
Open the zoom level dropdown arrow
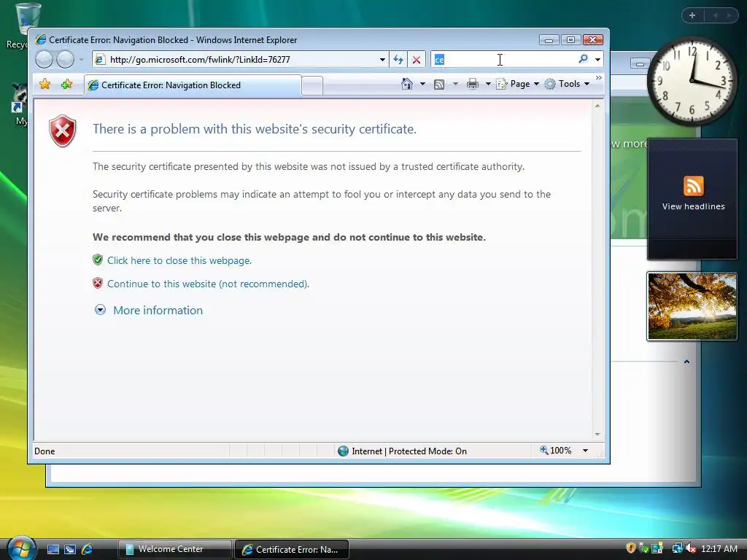(x=586, y=451)
